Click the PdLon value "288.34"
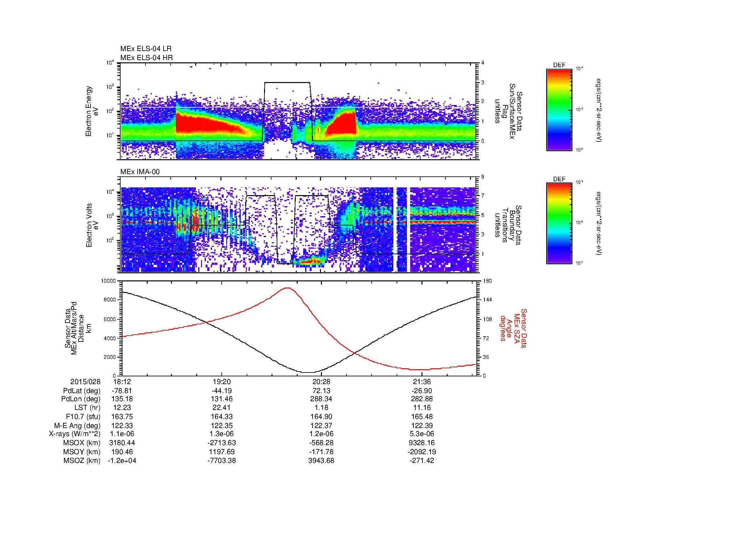Screen dimensions: 756x534 click(x=322, y=399)
